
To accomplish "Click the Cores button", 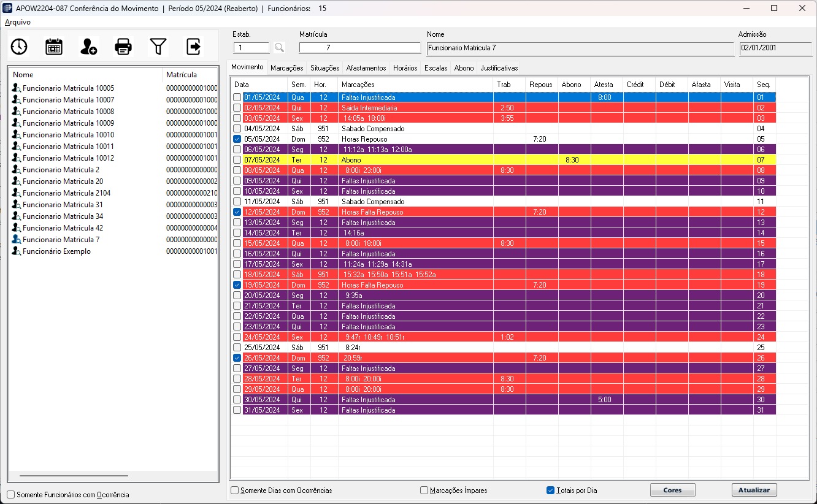I will pos(672,491).
